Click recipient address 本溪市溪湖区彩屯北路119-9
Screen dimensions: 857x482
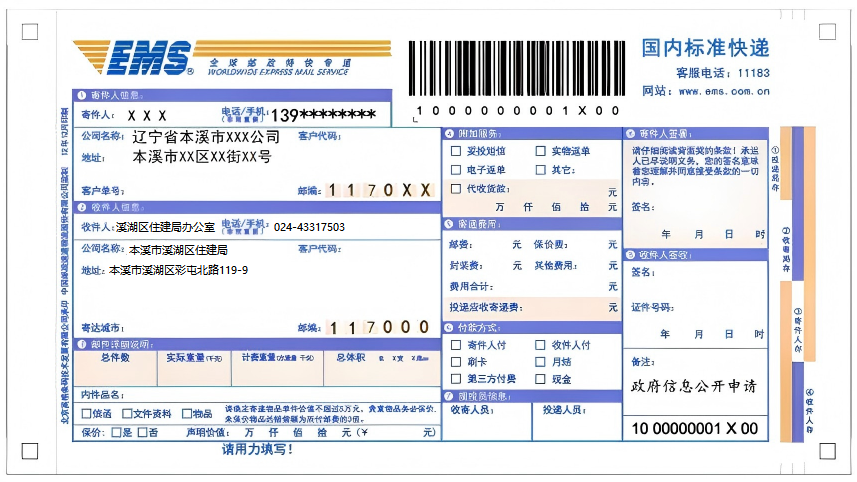[x=178, y=270]
